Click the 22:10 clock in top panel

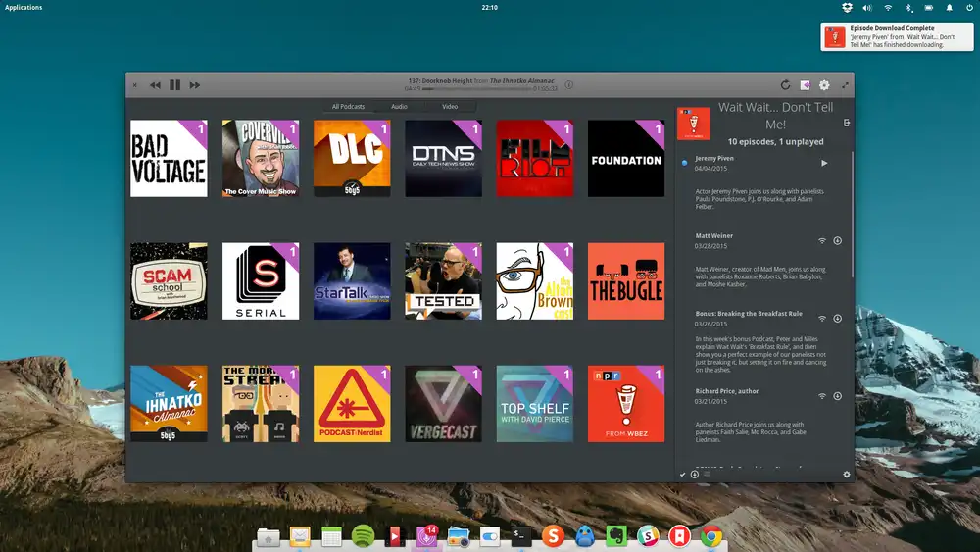[x=489, y=8]
